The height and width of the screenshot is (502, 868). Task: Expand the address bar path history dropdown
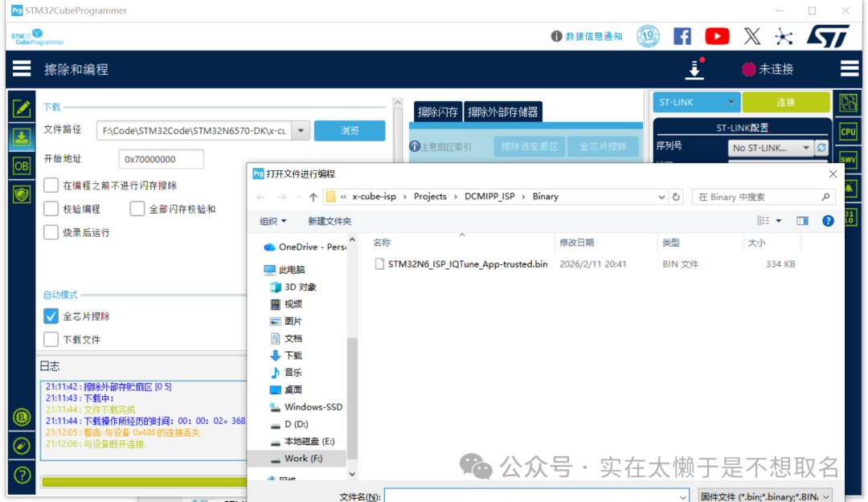tap(661, 197)
